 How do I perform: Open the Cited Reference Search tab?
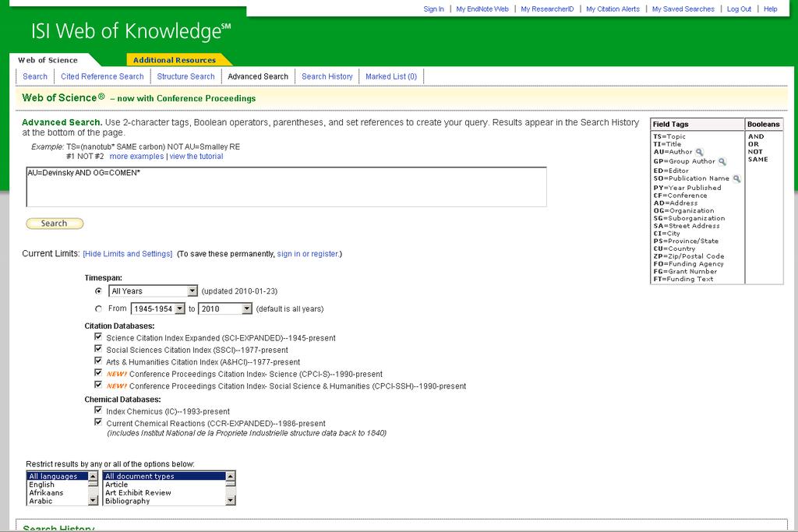coord(102,76)
